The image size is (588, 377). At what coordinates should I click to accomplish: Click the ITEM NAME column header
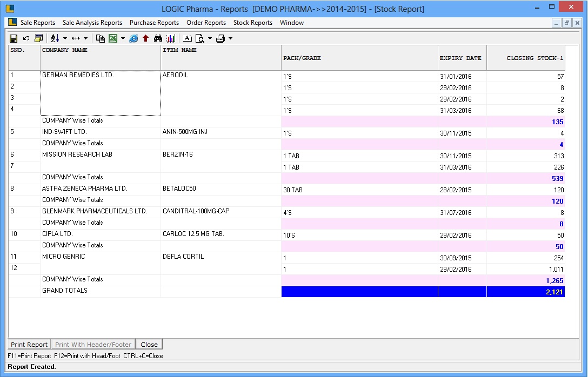click(221, 58)
